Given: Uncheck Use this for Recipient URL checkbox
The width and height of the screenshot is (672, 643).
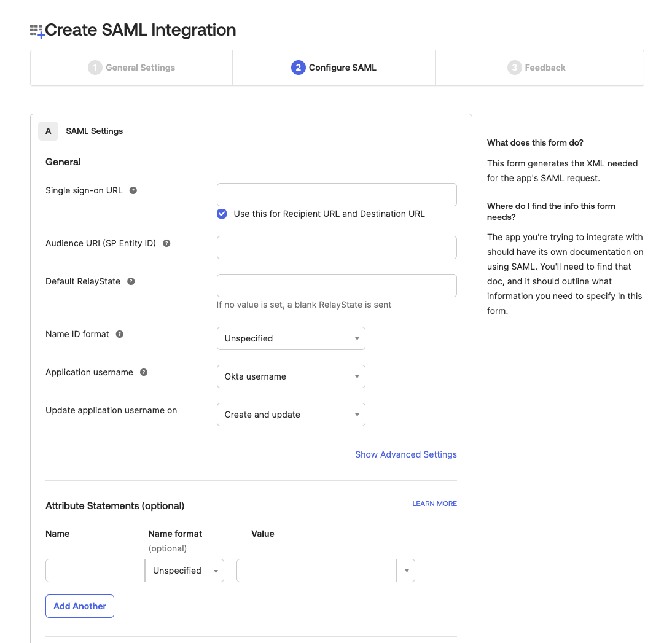Looking at the screenshot, I should [x=222, y=214].
